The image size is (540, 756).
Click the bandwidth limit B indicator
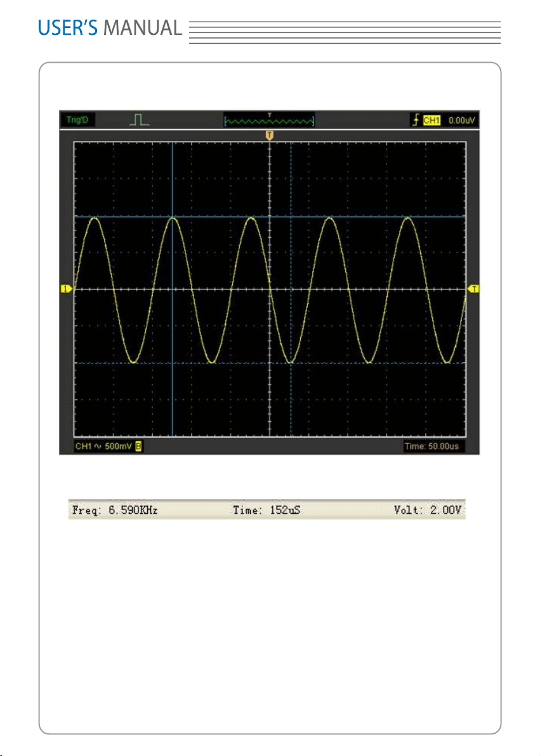coord(138,446)
